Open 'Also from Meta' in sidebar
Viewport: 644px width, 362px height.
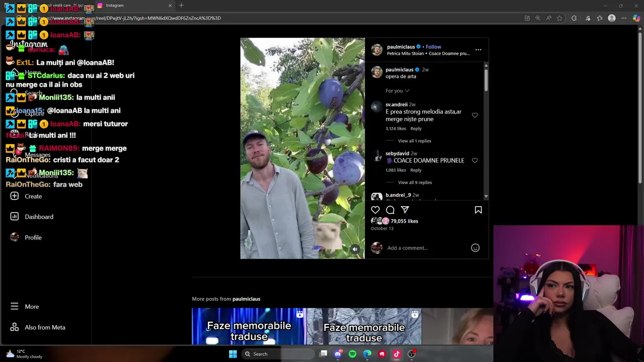tap(45, 327)
